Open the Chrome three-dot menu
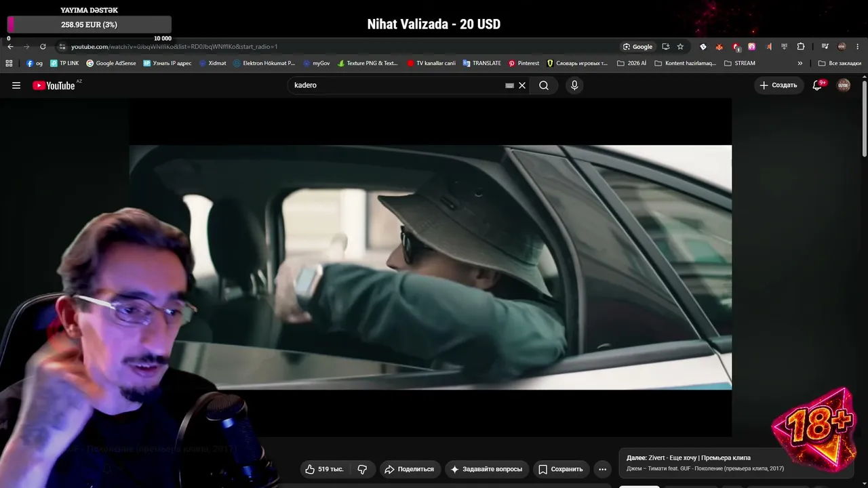Viewport: 868px width, 488px height. tap(858, 47)
